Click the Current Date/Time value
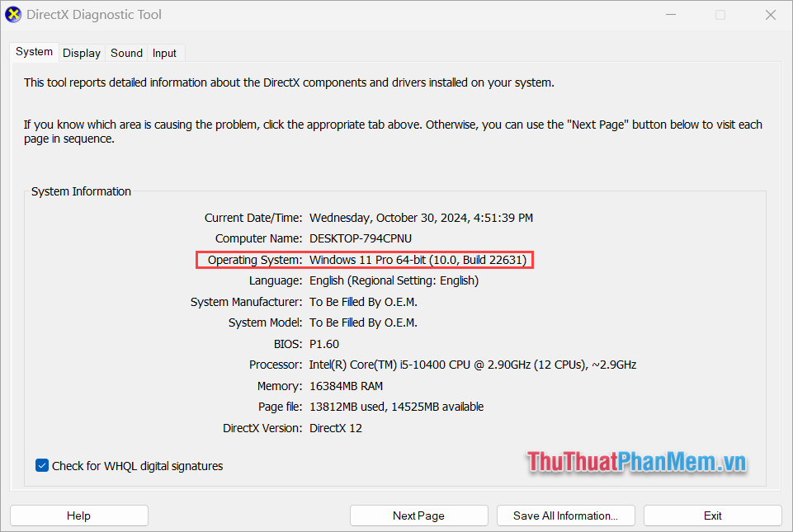The width and height of the screenshot is (793, 532). click(x=421, y=217)
